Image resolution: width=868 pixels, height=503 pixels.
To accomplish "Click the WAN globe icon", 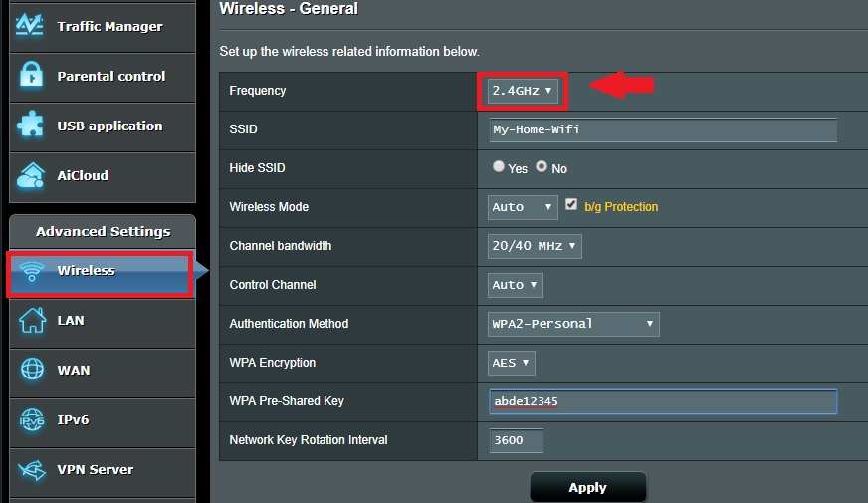I will (x=32, y=371).
